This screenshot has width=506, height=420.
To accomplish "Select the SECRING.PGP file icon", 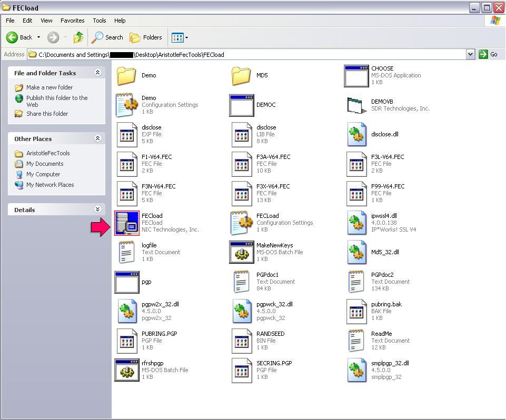I will coord(242,371).
